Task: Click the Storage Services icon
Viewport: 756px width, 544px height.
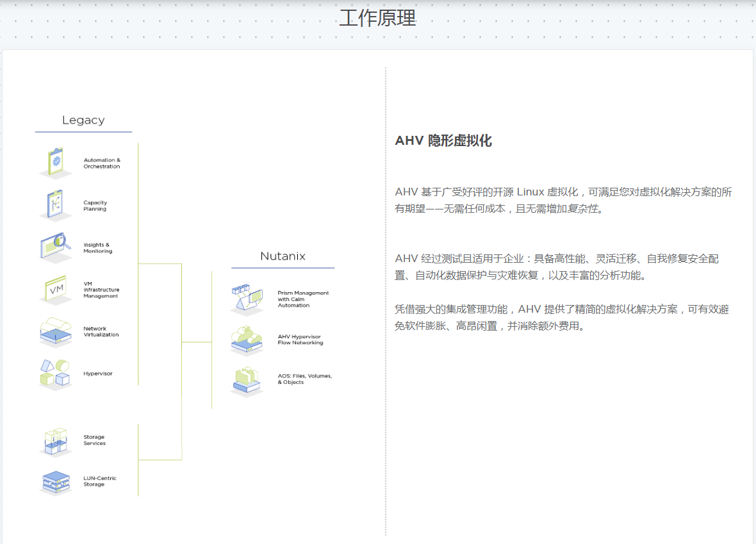Action: tap(56, 441)
